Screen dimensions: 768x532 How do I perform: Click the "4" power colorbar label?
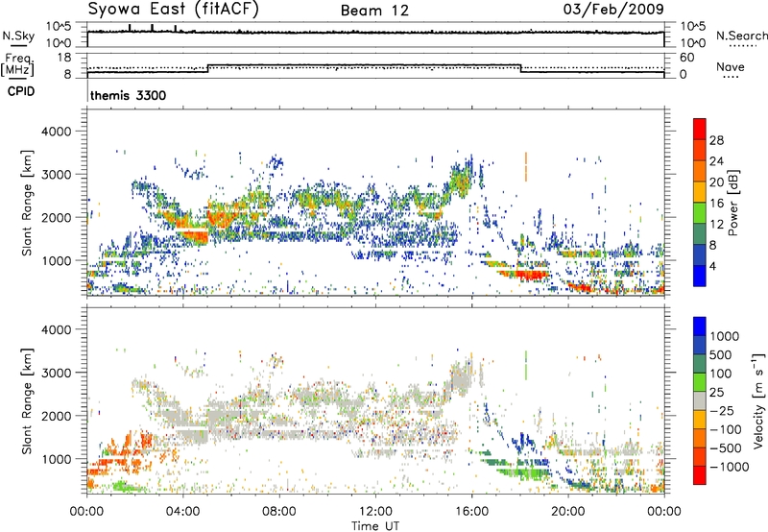tap(713, 267)
